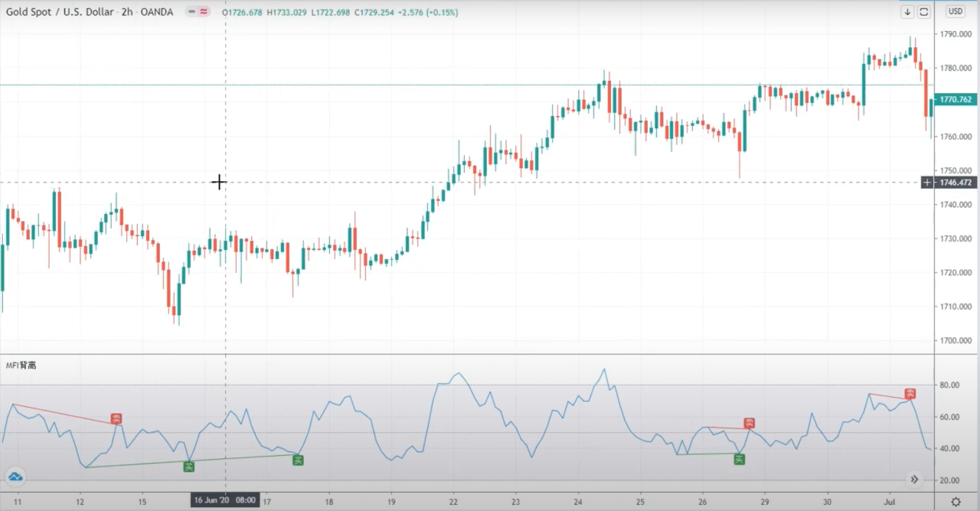Screen dimensions: 980x511
Task: Toggle the pink approximate-equals indicator
Action: point(203,12)
